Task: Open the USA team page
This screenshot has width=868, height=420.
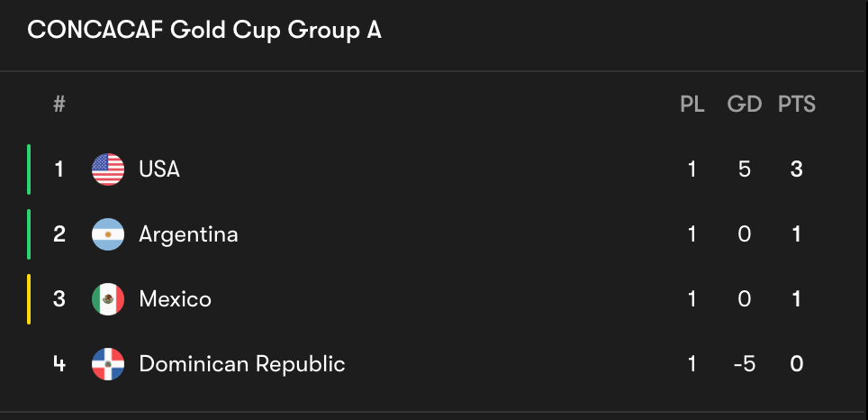Action: [x=159, y=169]
